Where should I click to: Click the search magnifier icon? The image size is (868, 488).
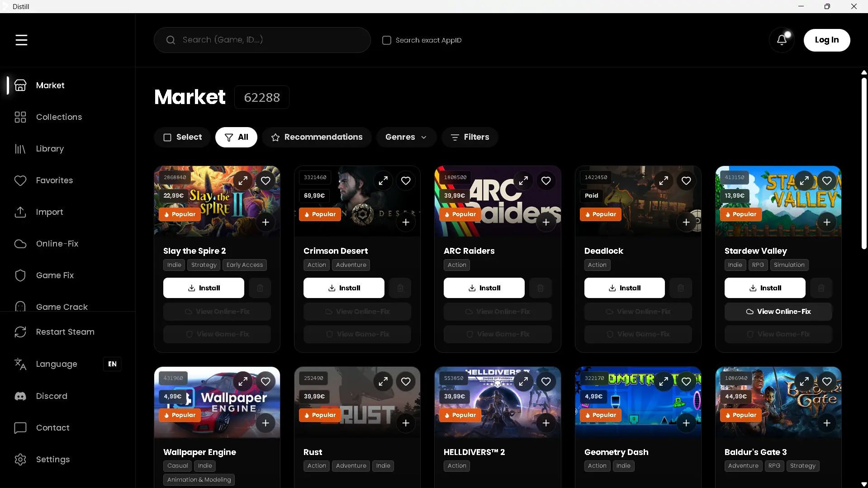coord(171,40)
